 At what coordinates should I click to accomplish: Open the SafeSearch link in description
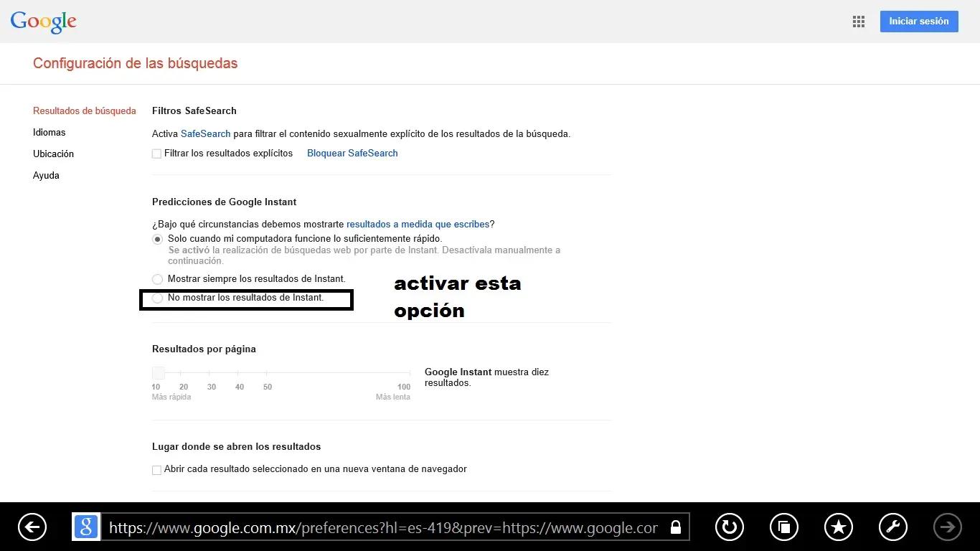206,134
